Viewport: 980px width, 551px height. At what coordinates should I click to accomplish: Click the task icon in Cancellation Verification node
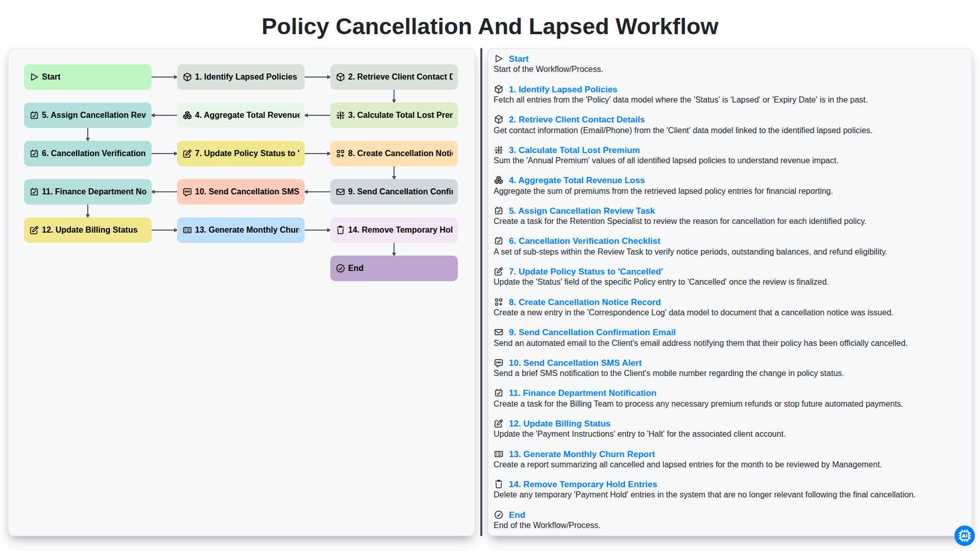coord(34,154)
